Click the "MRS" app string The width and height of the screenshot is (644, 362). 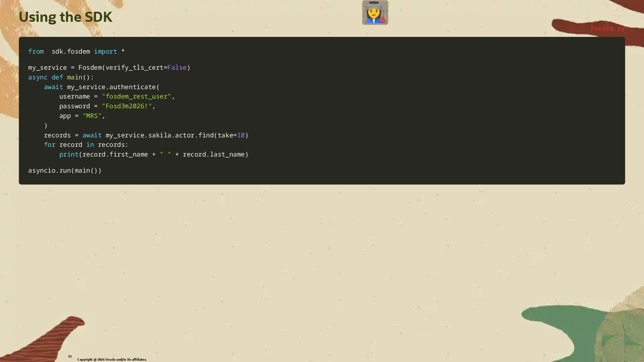[x=92, y=116]
